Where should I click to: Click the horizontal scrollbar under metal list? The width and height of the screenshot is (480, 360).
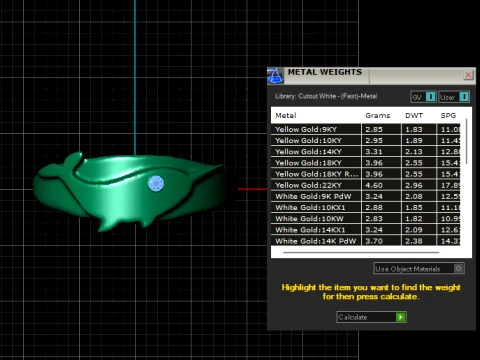361,252
